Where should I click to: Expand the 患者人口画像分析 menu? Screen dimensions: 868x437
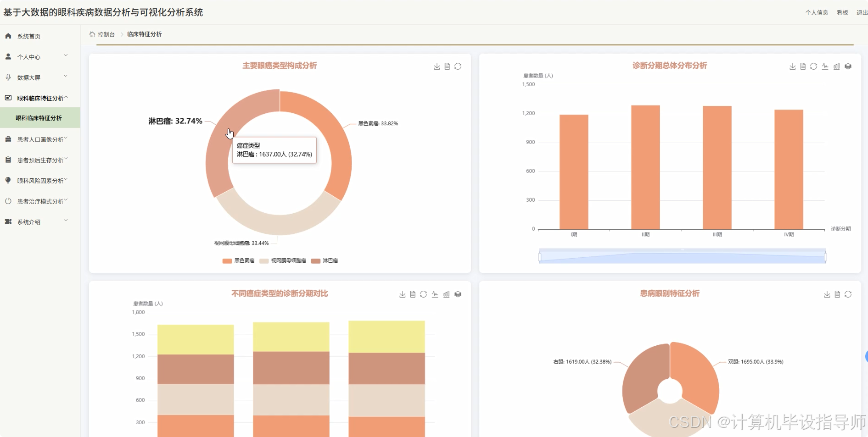tap(40, 139)
